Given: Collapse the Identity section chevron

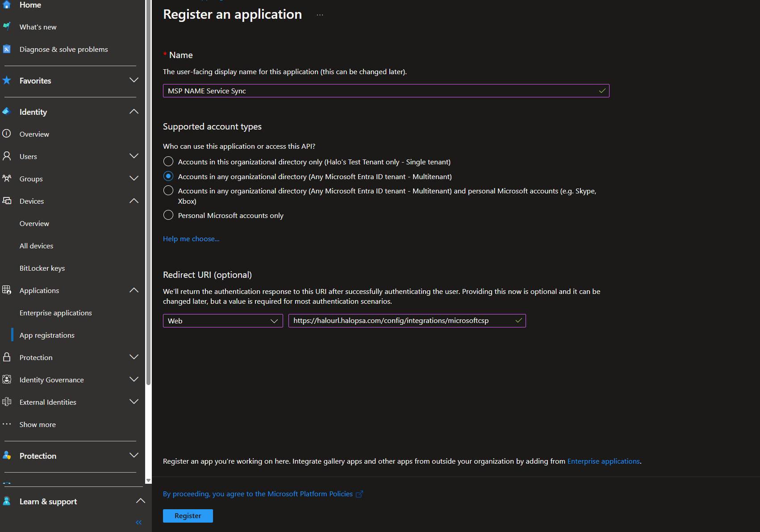Looking at the screenshot, I should 134,111.
